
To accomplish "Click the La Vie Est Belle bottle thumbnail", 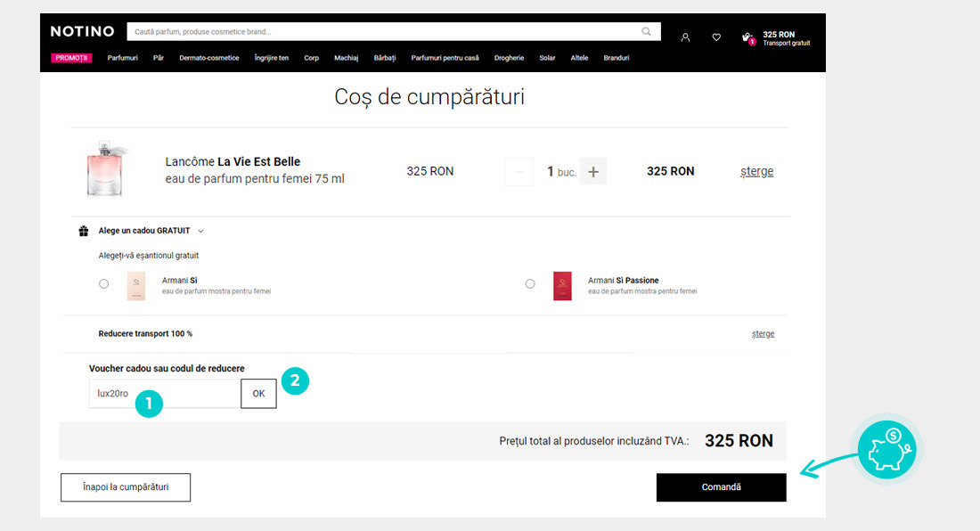I will tap(106, 168).
